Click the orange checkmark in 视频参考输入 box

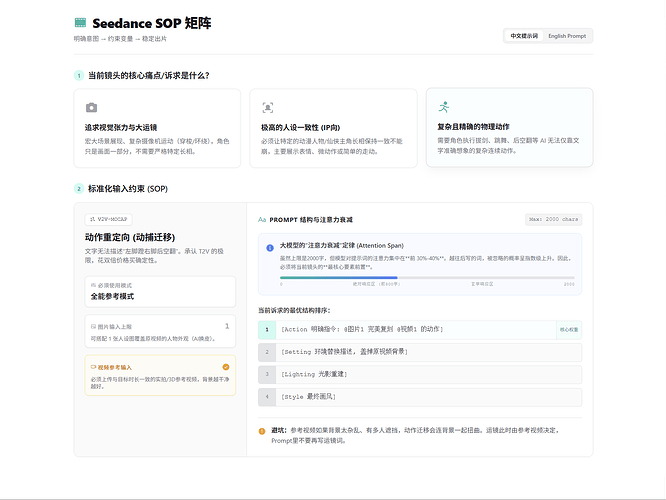(226, 367)
